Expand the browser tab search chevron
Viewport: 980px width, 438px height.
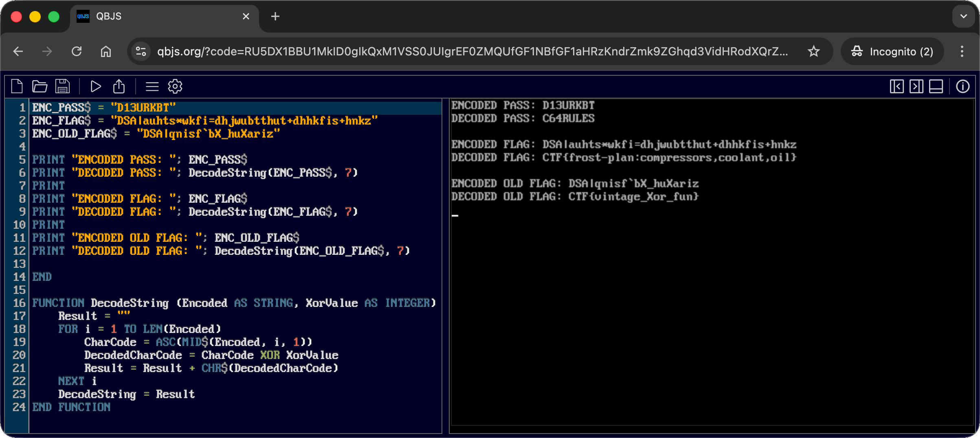click(963, 16)
